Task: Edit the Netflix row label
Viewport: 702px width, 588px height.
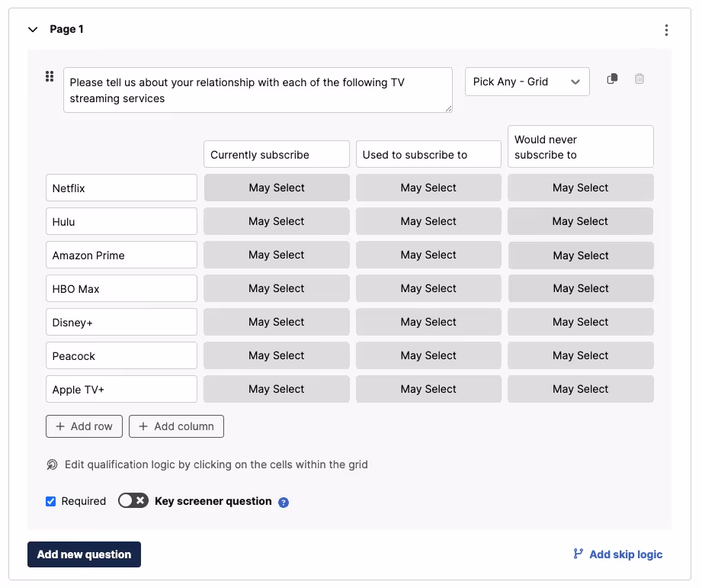Action: pos(121,188)
